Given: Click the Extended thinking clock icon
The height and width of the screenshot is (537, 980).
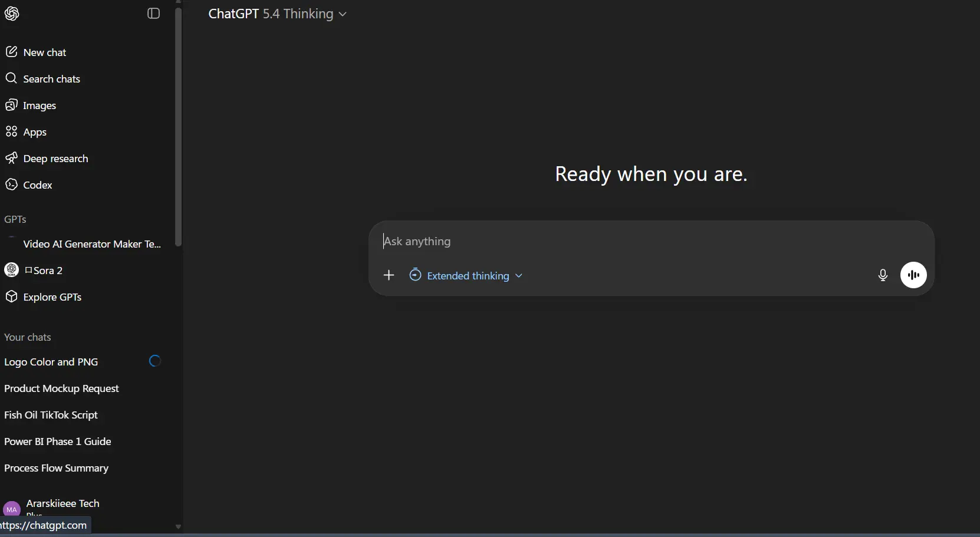Looking at the screenshot, I should pos(415,275).
